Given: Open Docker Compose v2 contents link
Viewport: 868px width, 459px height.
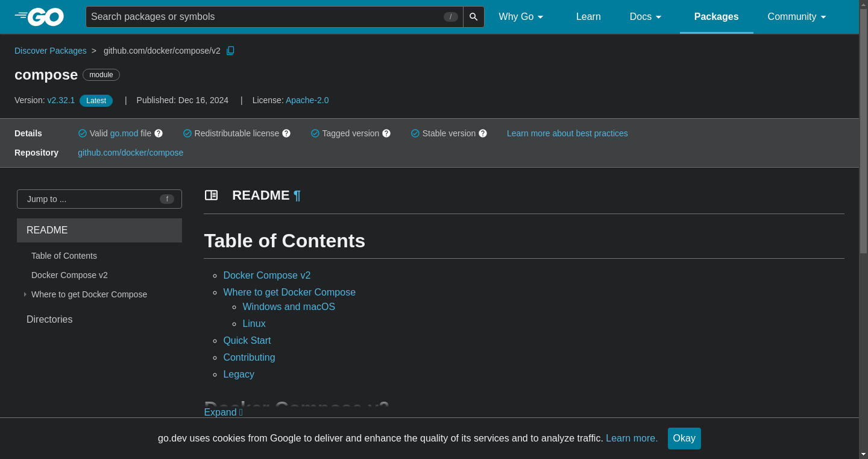Looking at the screenshot, I should tap(267, 275).
